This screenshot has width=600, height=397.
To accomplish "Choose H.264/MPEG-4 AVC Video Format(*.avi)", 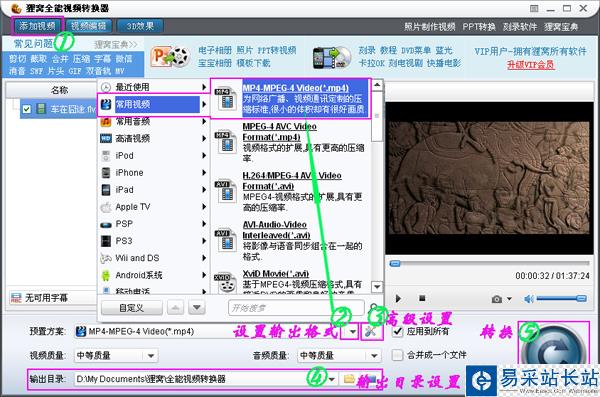I will pyautogui.click(x=290, y=191).
